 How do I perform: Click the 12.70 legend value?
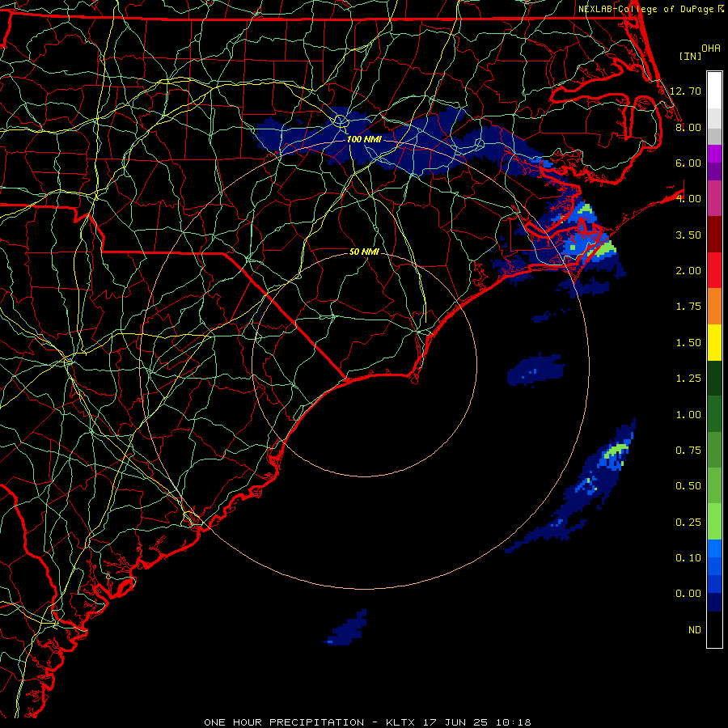click(685, 91)
